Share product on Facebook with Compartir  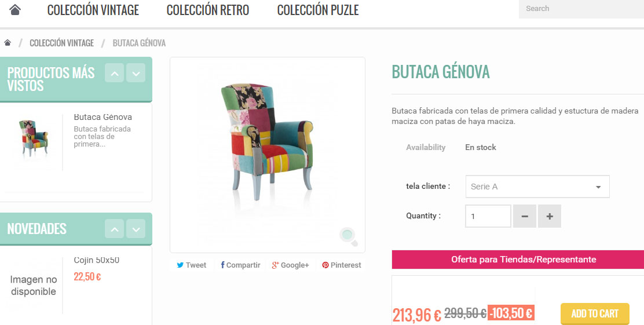(x=241, y=265)
